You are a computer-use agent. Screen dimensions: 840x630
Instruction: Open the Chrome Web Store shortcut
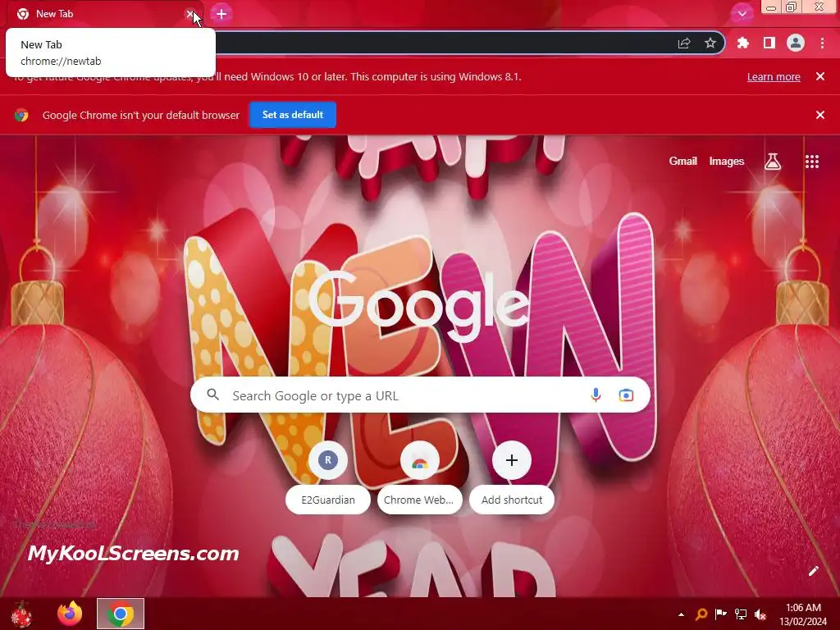[x=419, y=478]
